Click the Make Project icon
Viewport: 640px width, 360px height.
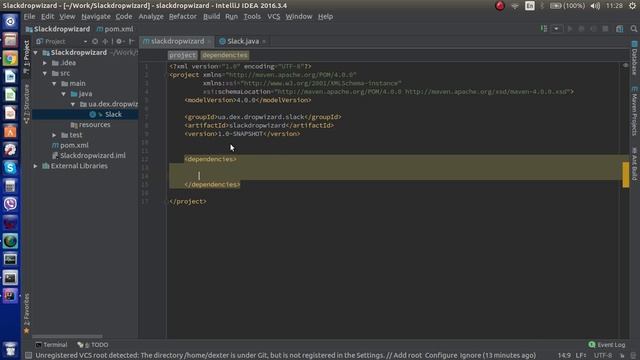pyautogui.click(x=544, y=29)
